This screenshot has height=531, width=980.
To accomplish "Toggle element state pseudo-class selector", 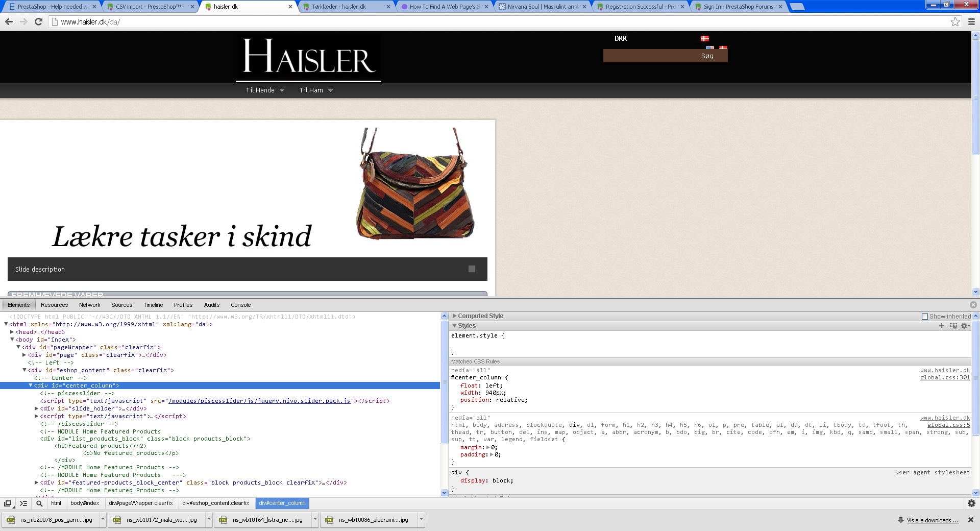I will (953, 326).
